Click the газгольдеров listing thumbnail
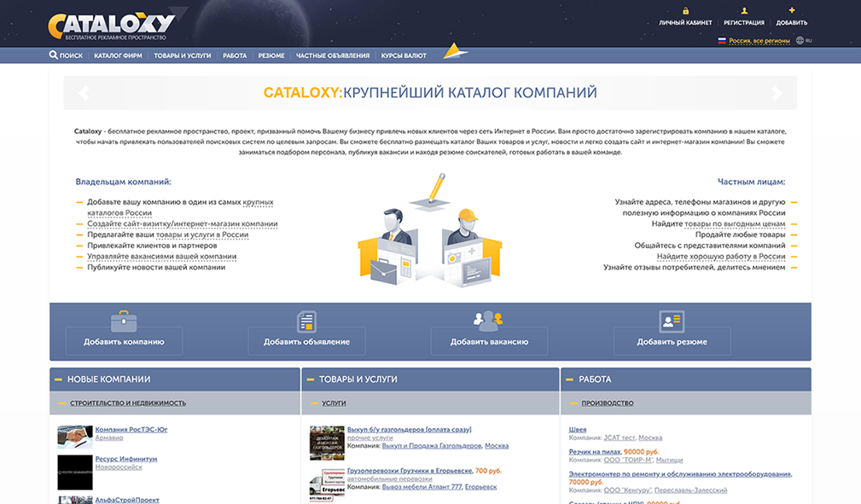Image resolution: width=861 pixels, height=504 pixels. pyautogui.click(x=327, y=443)
